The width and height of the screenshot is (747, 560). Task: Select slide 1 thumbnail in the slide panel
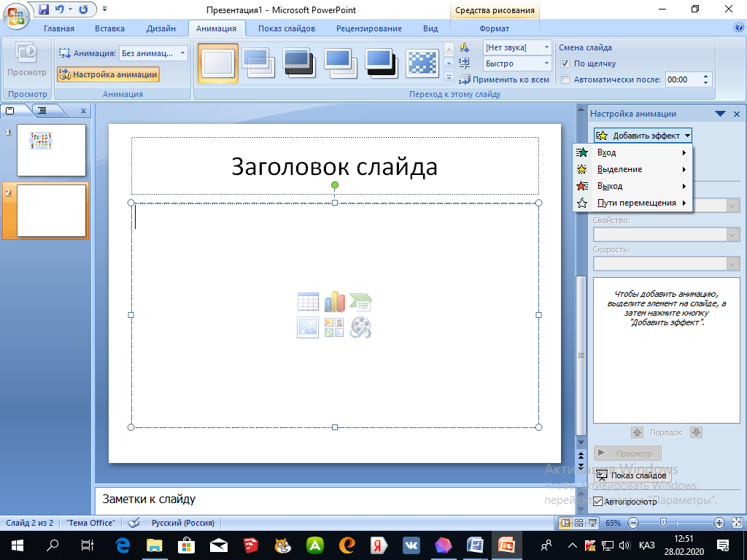(x=51, y=149)
